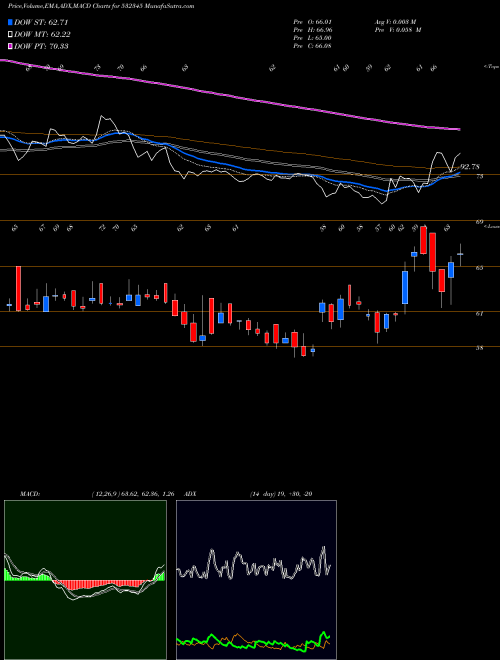
Task: Click the 92.78 label on EMA chart
Action: pyautogui.click(x=470, y=167)
